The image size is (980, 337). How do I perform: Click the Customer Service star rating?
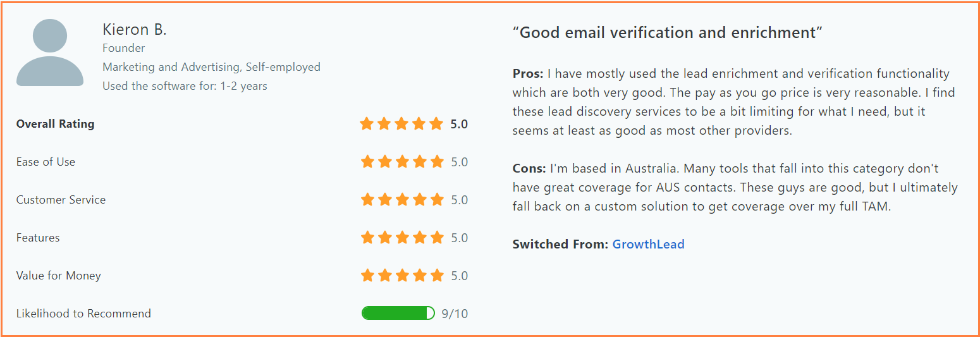click(x=402, y=200)
